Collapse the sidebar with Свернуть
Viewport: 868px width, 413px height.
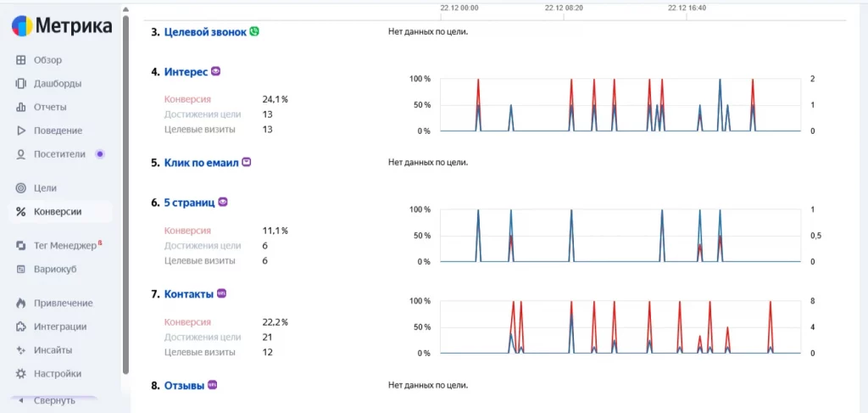point(53,400)
